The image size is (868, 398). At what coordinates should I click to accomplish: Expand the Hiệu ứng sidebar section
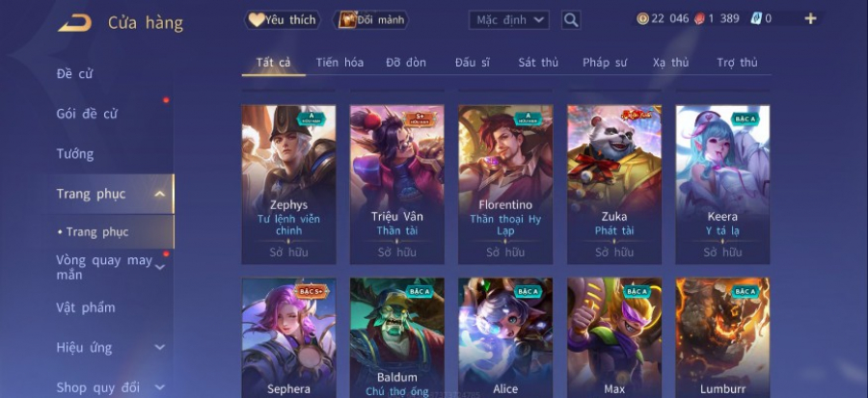160,348
